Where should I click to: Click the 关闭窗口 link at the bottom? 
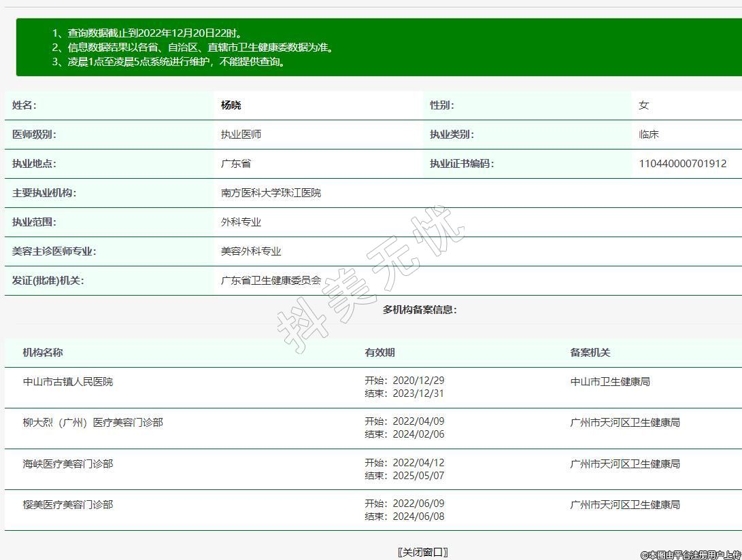pyautogui.click(x=422, y=552)
